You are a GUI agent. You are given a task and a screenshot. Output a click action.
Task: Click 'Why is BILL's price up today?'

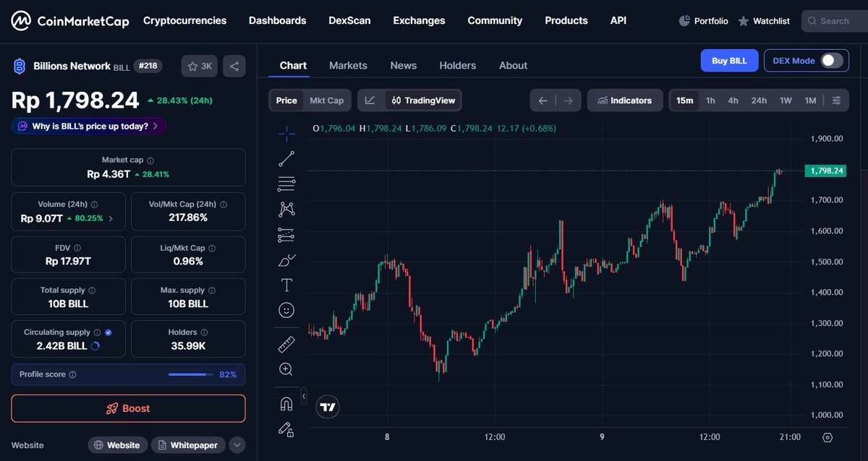pyautogui.click(x=88, y=126)
